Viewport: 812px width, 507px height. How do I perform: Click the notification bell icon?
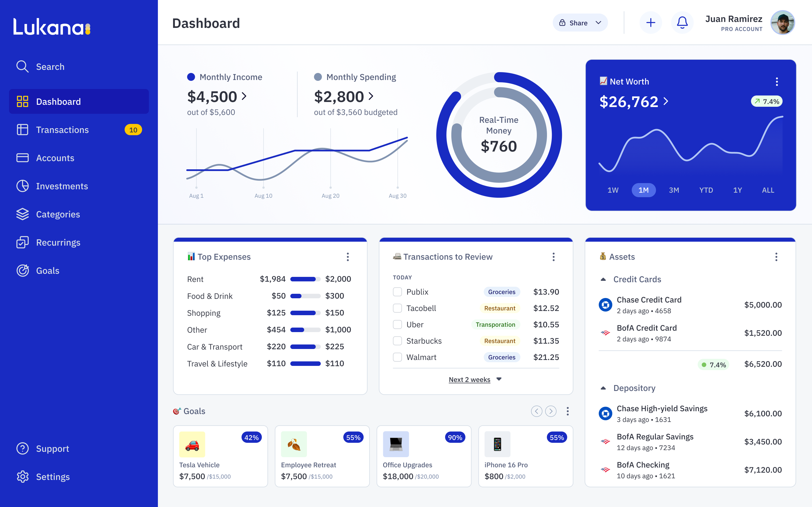[682, 23]
